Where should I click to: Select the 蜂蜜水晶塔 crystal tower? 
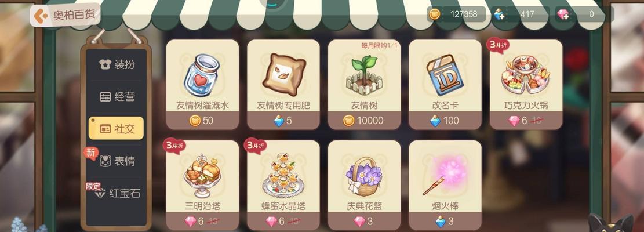[283, 185]
